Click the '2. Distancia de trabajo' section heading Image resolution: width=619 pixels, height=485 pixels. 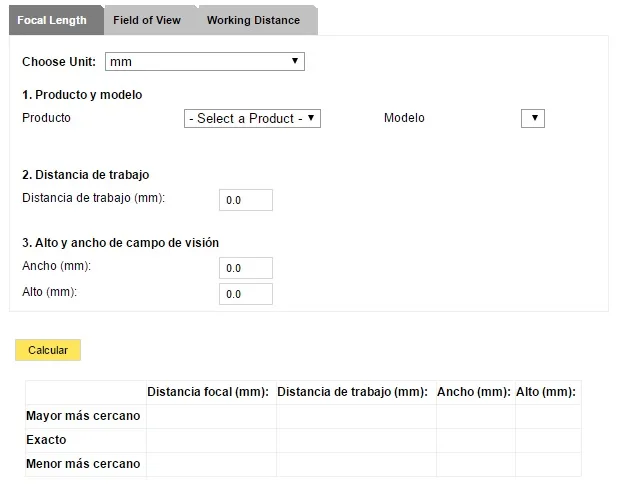pyautogui.click(x=85, y=175)
